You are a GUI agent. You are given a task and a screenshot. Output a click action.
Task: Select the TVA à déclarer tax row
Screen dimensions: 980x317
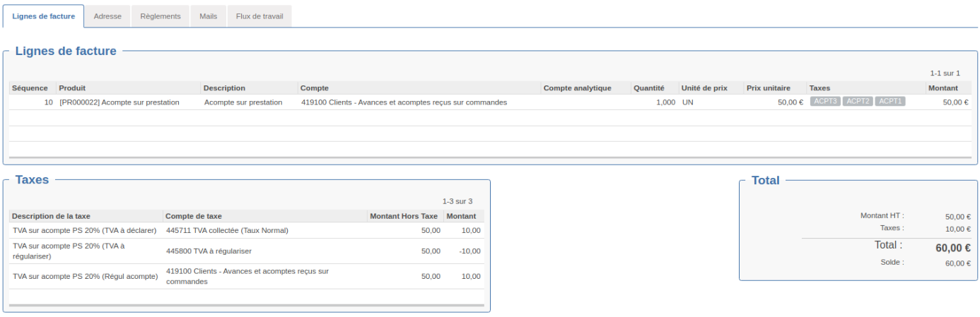click(247, 230)
